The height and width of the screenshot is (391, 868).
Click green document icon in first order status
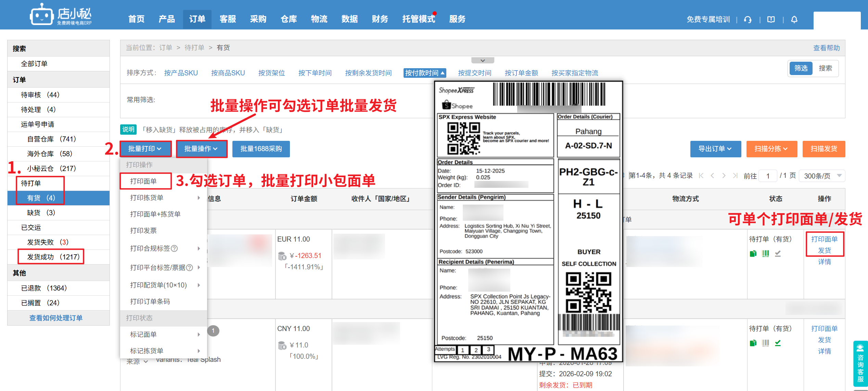click(753, 254)
